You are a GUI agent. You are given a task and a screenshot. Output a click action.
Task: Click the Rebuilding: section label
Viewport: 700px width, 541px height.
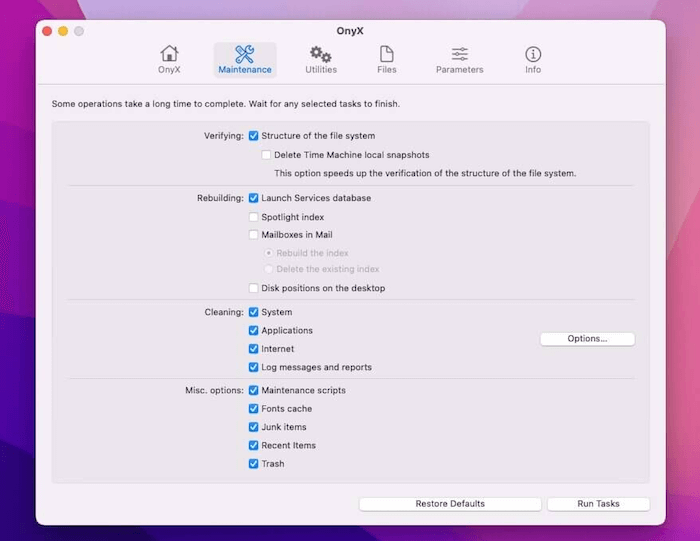pos(220,198)
